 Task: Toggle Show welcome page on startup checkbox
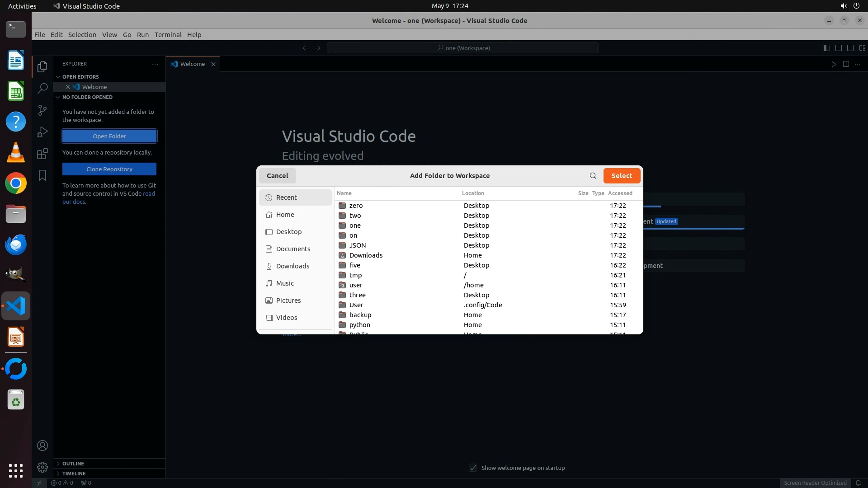[473, 468]
